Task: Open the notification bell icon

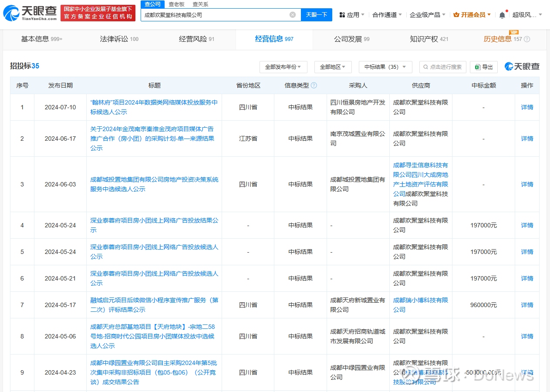Action: click(x=502, y=15)
